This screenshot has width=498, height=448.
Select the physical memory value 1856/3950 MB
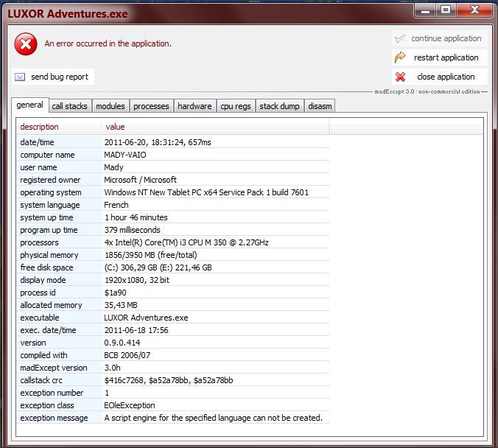(x=150, y=255)
